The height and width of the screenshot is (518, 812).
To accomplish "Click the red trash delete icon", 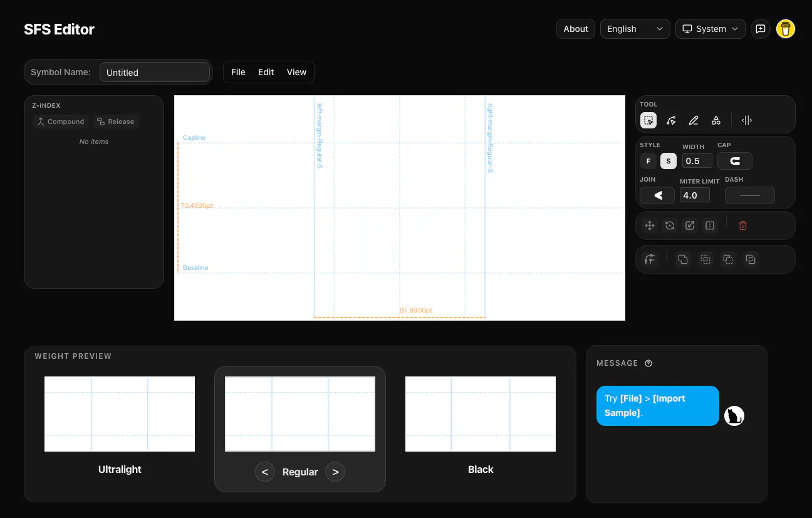I will (743, 225).
